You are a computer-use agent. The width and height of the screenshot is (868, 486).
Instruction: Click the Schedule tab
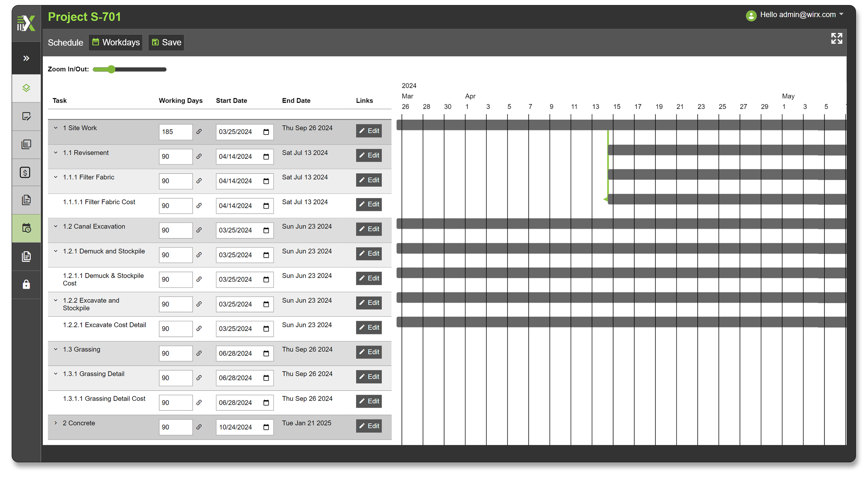click(x=65, y=42)
